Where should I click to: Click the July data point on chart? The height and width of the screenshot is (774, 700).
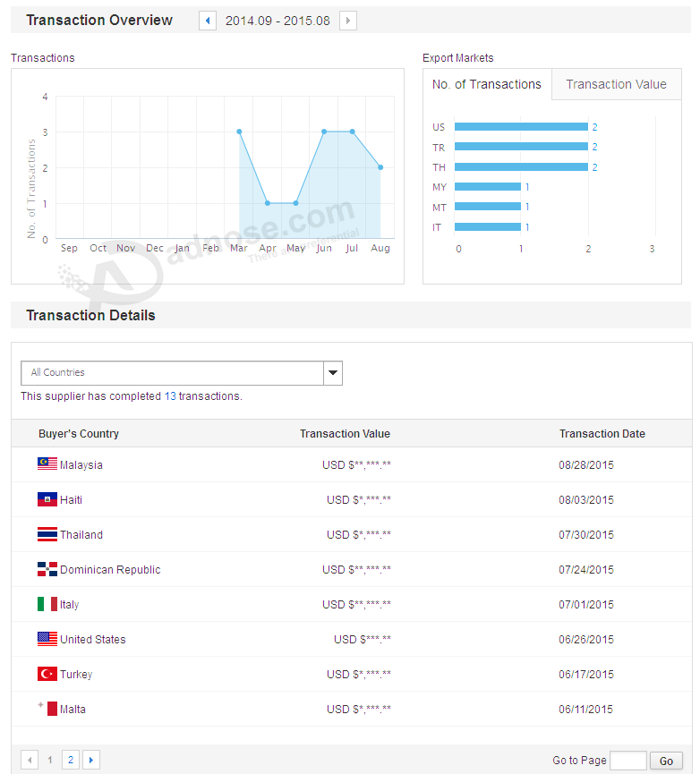point(352,132)
